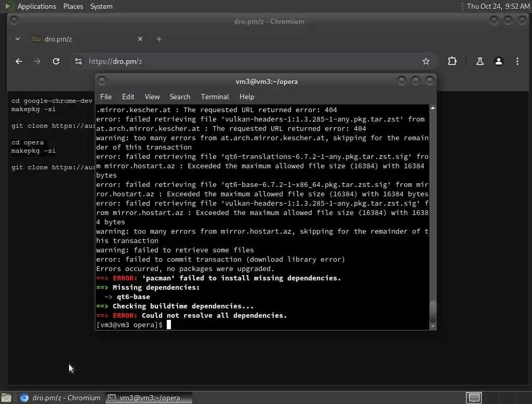Open terminal Edit menu

128,97
